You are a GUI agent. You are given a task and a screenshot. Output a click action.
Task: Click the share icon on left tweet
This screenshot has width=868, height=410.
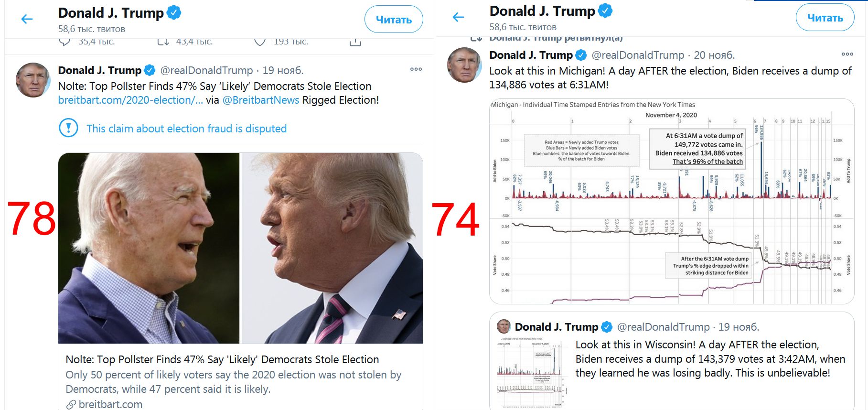(x=355, y=42)
